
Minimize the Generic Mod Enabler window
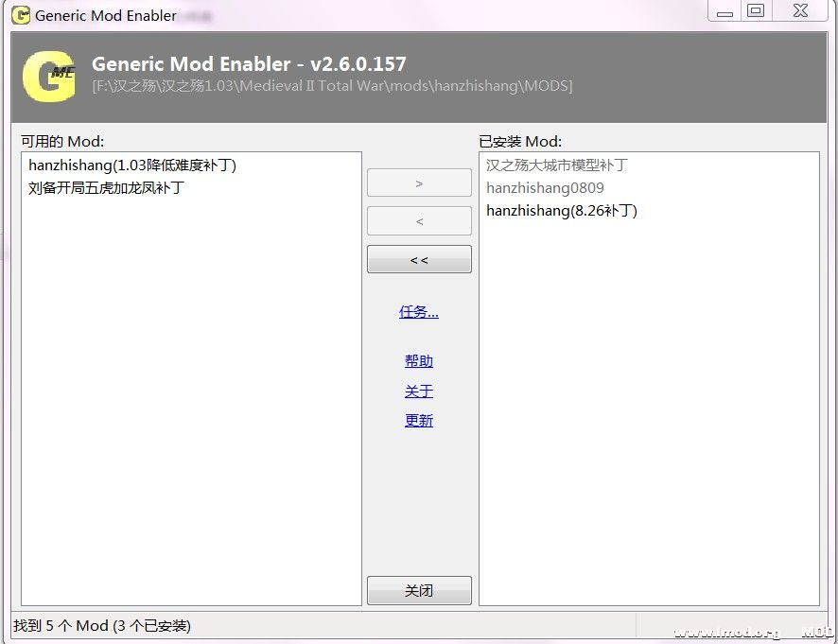(725, 11)
